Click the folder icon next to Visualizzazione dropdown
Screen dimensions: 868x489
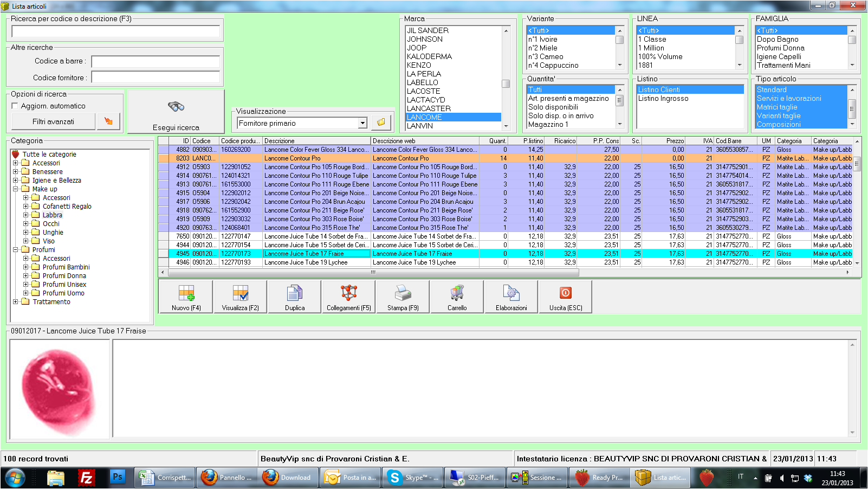click(381, 123)
